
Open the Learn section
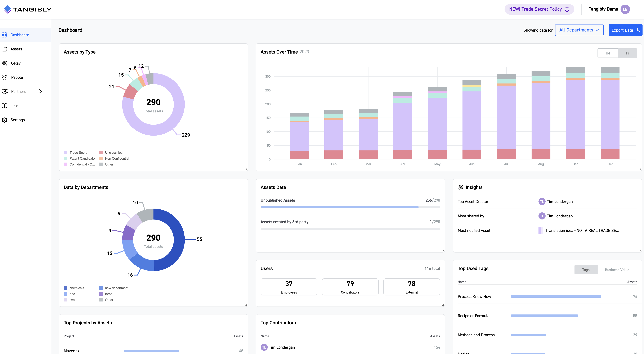pyautogui.click(x=26, y=106)
